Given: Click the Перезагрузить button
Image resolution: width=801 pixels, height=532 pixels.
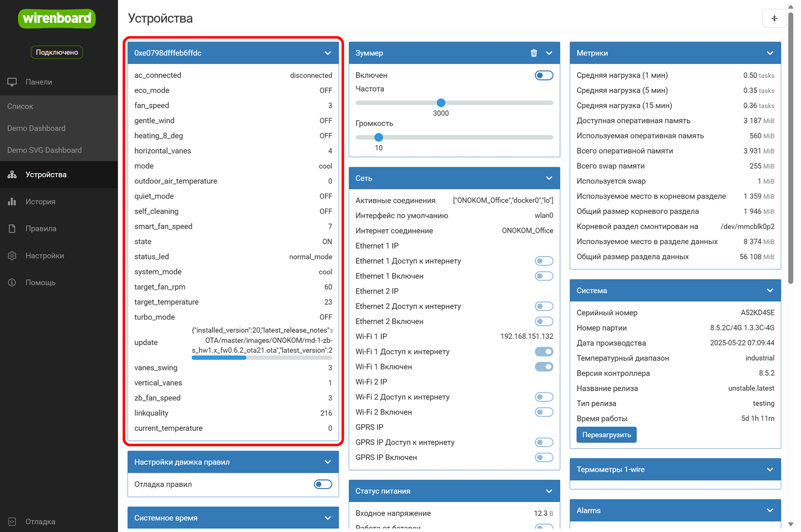Looking at the screenshot, I should tap(606, 435).
